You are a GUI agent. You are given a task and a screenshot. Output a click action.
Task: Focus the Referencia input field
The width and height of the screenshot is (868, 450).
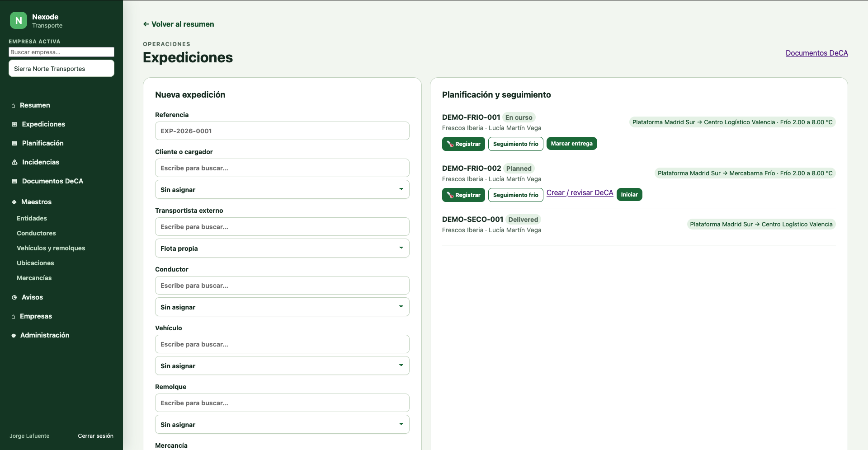(282, 131)
